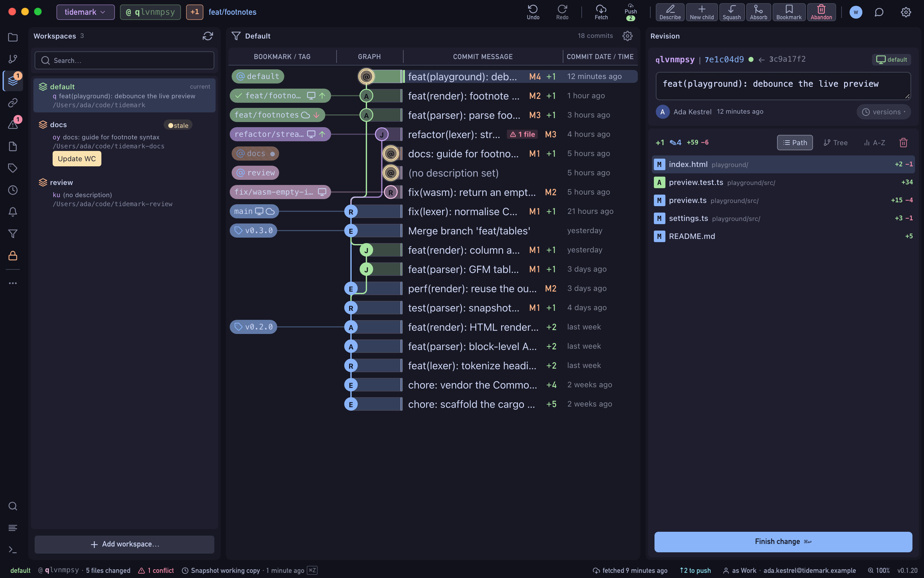The image size is (924, 578).
Task: Sort file list A-Z
Action: (874, 143)
